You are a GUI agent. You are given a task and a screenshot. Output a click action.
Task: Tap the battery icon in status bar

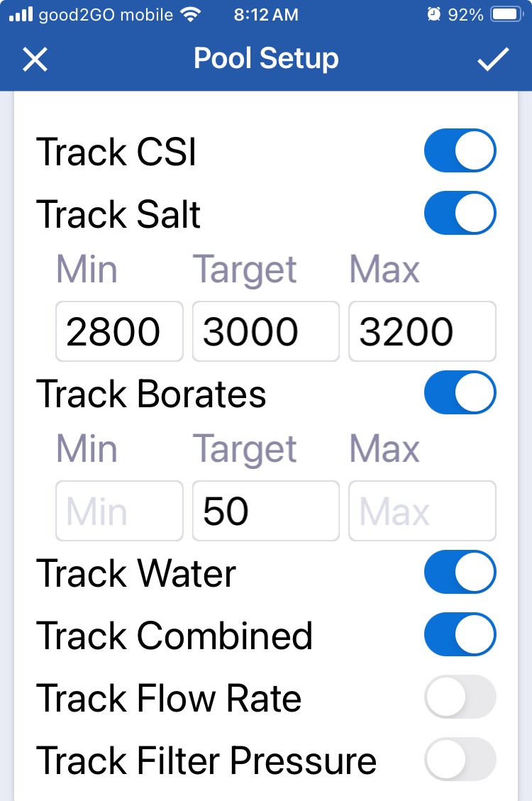[x=506, y=14]
